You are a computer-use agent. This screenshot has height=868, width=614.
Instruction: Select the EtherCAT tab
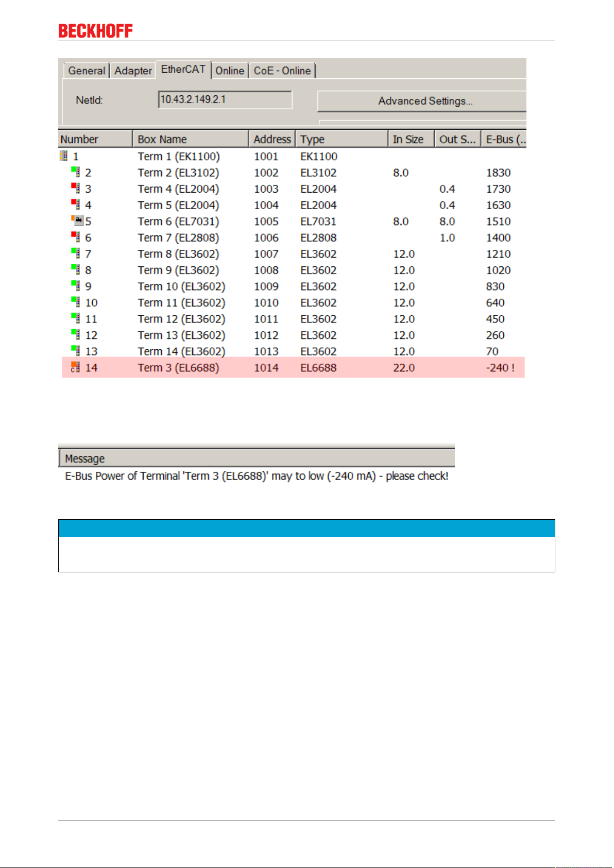click(183, 69)
